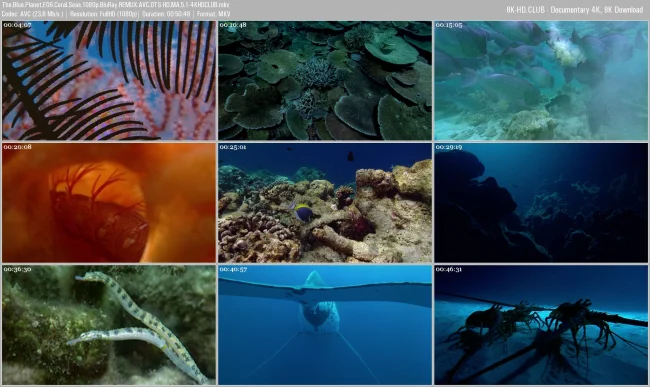Click the 00:40:57 timestamp label

point(233,269)
